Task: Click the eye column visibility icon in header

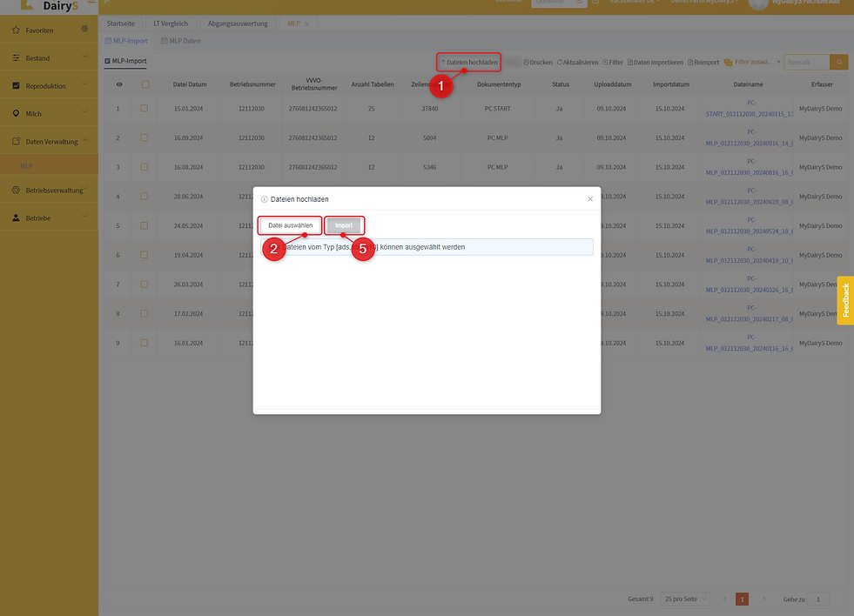Action: pos(119,84)
